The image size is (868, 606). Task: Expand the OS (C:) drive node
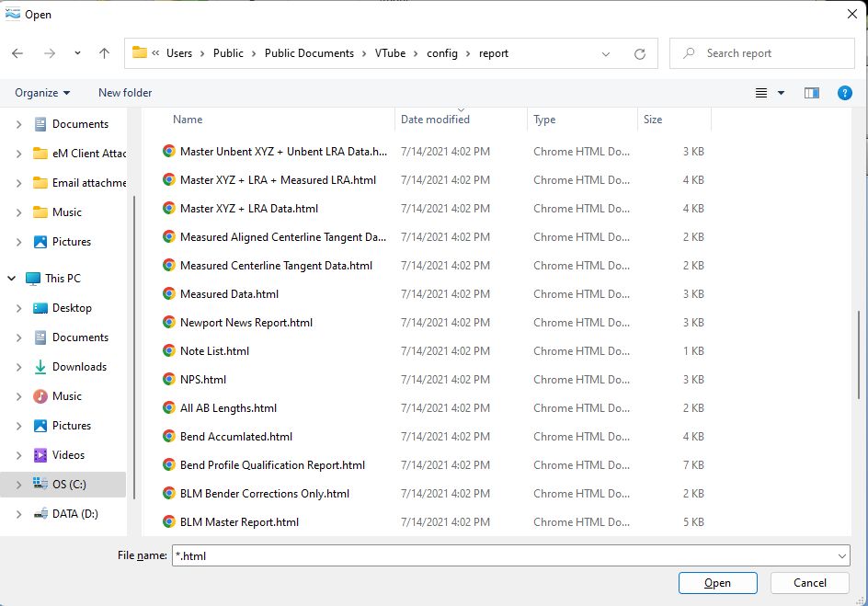tap(19, 485)
